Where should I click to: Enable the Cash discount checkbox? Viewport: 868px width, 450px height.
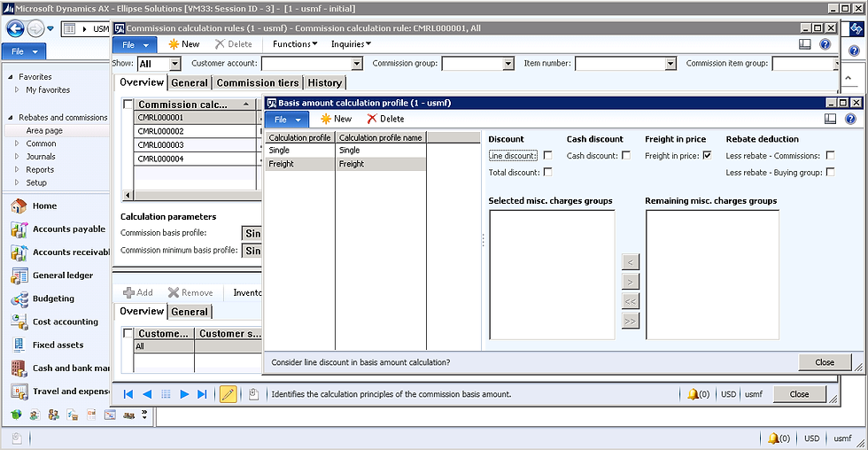626,156
